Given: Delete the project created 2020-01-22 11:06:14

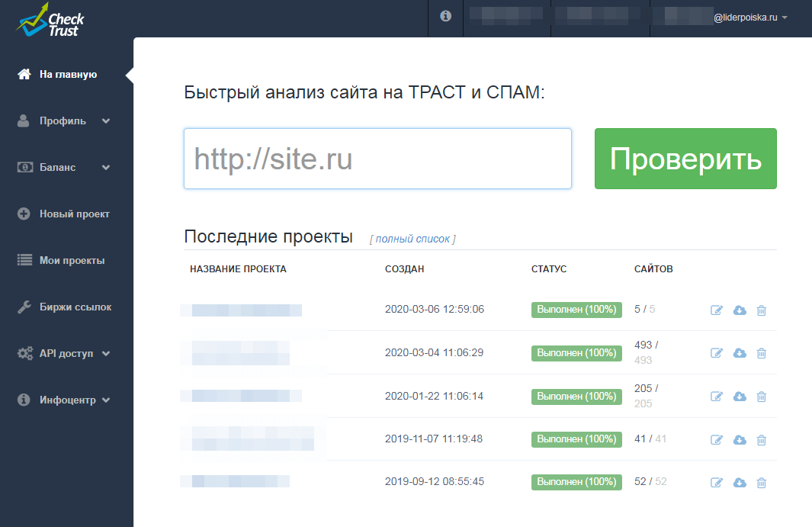Looking at the screenshot, I should coord(761,397).
